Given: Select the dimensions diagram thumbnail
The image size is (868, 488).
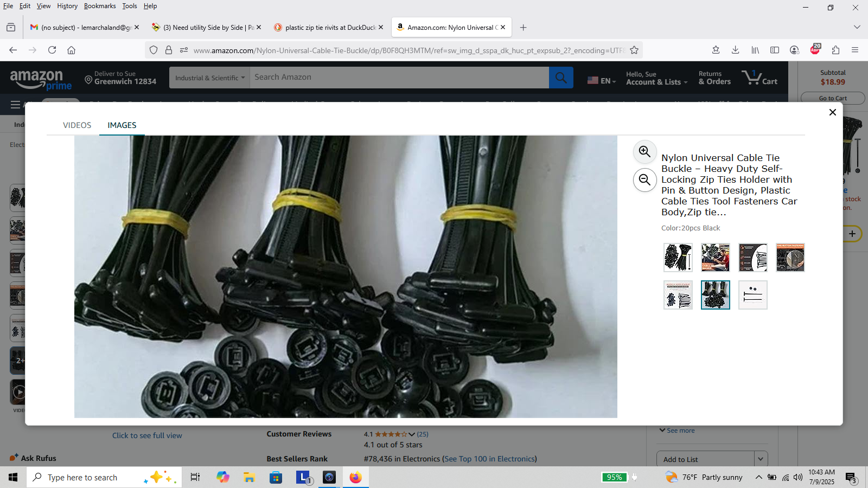Looking at the screenshot, I should click(752, 295).
